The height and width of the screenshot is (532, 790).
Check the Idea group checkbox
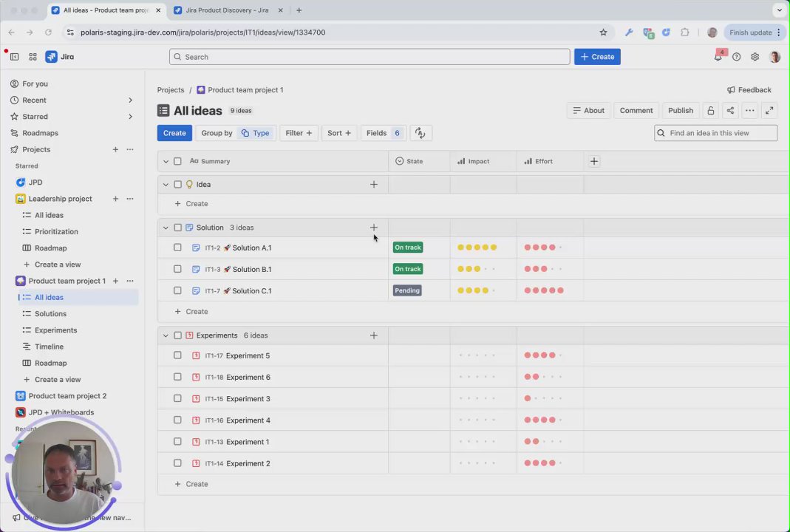click(177, 185)
